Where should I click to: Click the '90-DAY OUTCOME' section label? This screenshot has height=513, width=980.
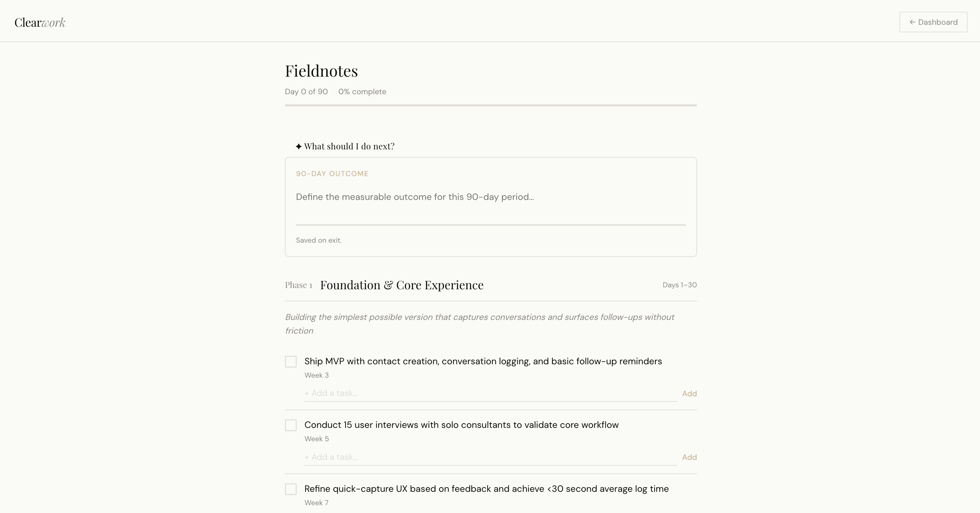pos(332,174)
